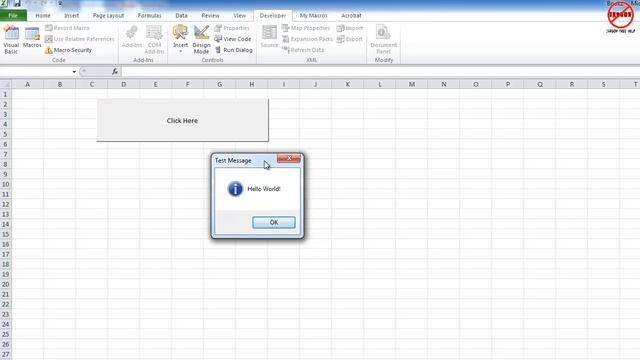Image resolution: width=640 pixels, height=360 pixels.
Task: Click Export XML
Action: tap(350, 39)
